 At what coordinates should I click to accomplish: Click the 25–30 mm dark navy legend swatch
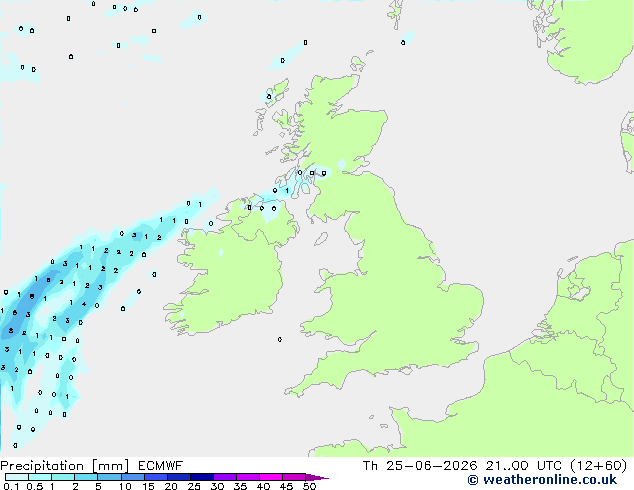pyautogui.click(x=202, y=477)
